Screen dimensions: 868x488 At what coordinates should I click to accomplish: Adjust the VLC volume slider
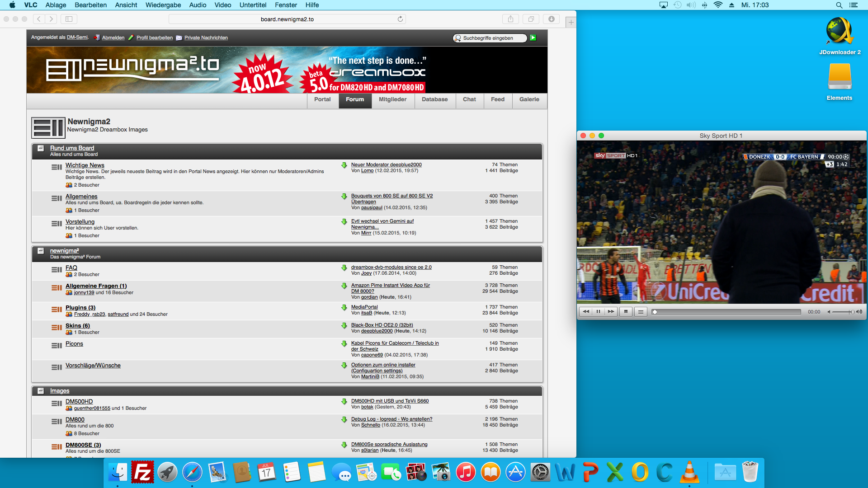click(x=843, y=312)
